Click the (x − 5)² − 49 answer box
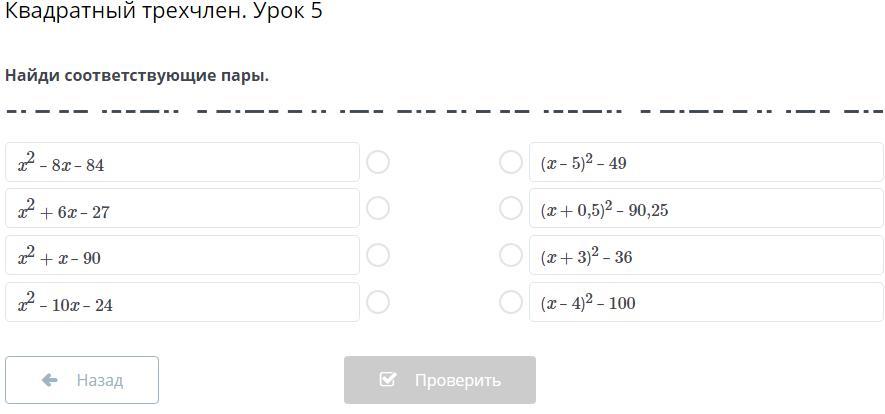Image resolution: width=885 pixels, height=414 pixels. click(706, 162)
